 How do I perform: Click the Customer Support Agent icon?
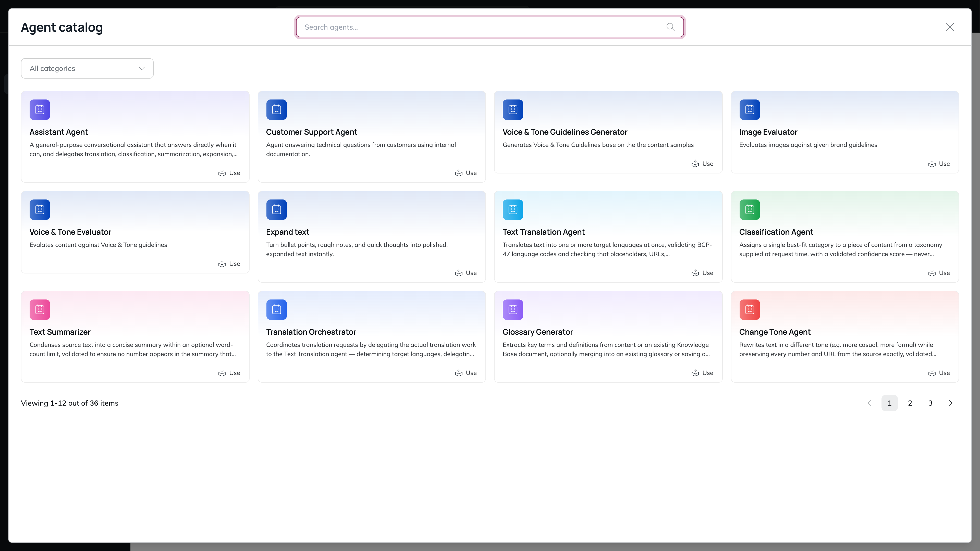[x=277, y=109]
